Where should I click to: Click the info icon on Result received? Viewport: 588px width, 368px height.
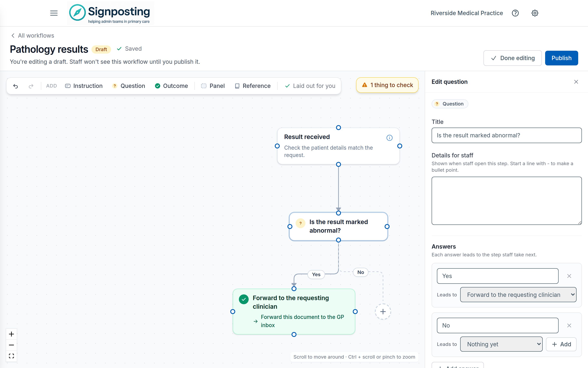click(x=390, y=138)
